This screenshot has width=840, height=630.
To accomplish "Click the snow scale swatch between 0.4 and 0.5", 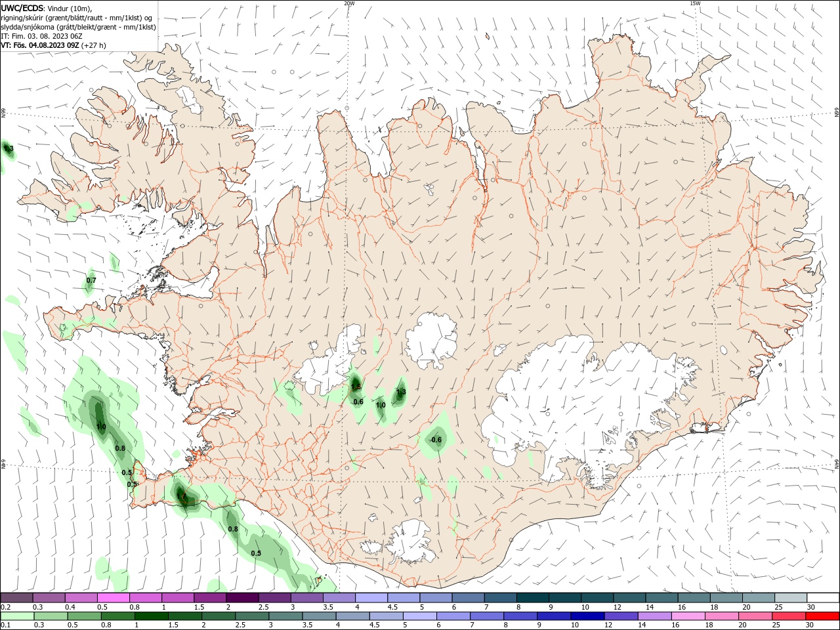I will tap(81, 598).
